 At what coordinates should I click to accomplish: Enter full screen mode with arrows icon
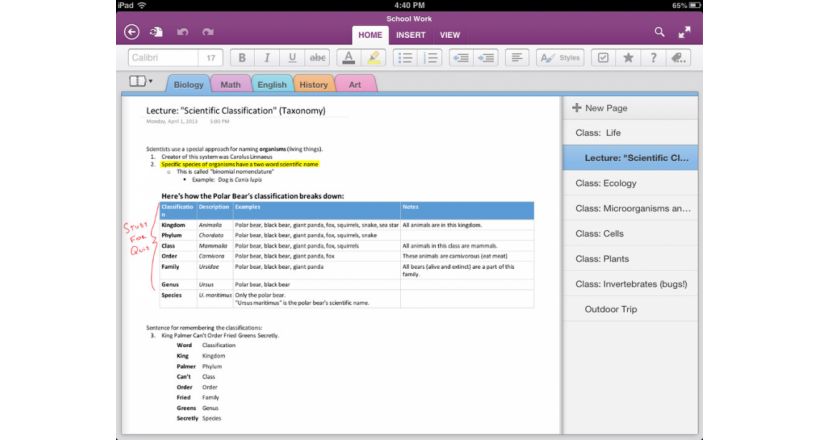pyautogui.click(x=684, y=32)
